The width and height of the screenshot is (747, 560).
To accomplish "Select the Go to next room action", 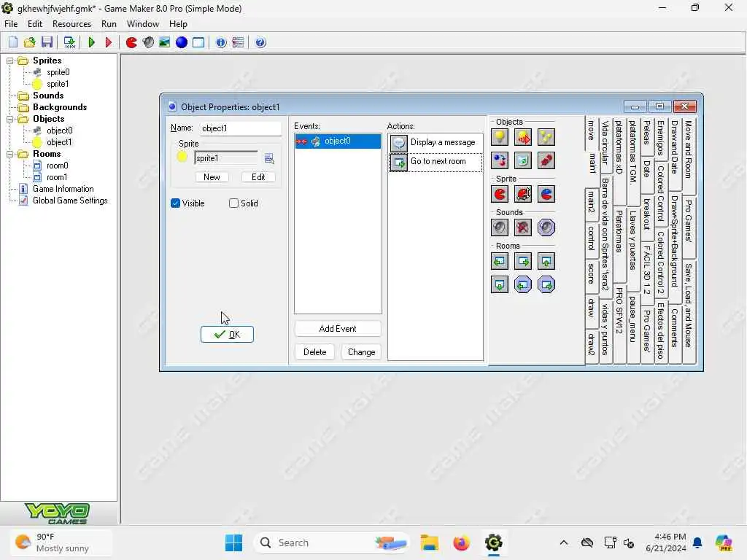I will click(x=436, y=162).
